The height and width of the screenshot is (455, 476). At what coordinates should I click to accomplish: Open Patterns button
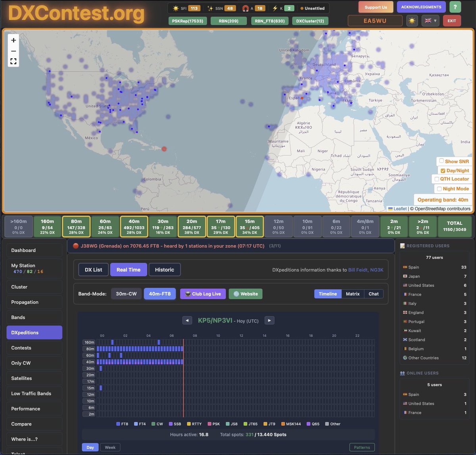[362, 447]
